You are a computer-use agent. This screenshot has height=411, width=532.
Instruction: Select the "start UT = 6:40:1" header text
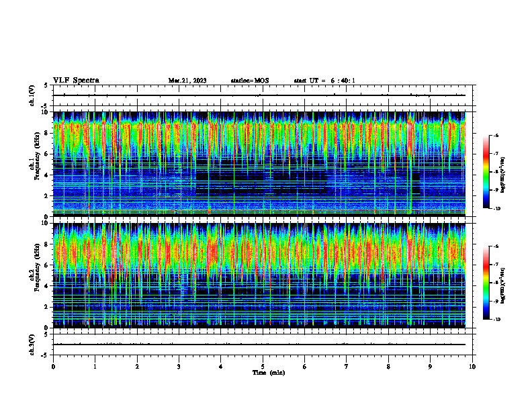(324, 81)
